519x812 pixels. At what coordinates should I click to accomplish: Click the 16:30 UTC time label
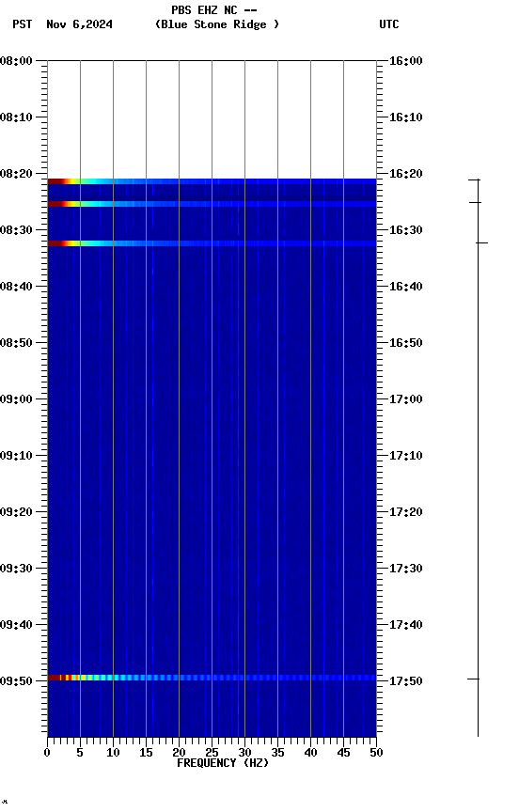[x=406, y=230]
